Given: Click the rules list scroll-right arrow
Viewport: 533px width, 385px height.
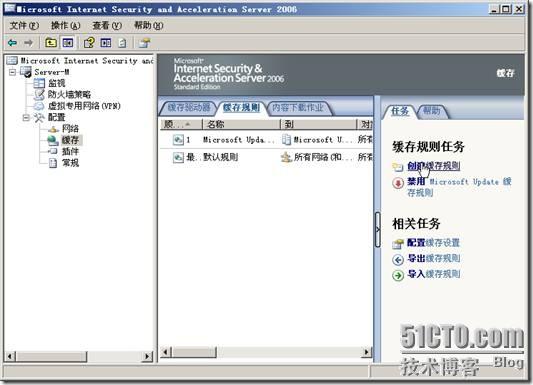Looking at the screenshot, I should pyautogui.click(x=366, y=352).
